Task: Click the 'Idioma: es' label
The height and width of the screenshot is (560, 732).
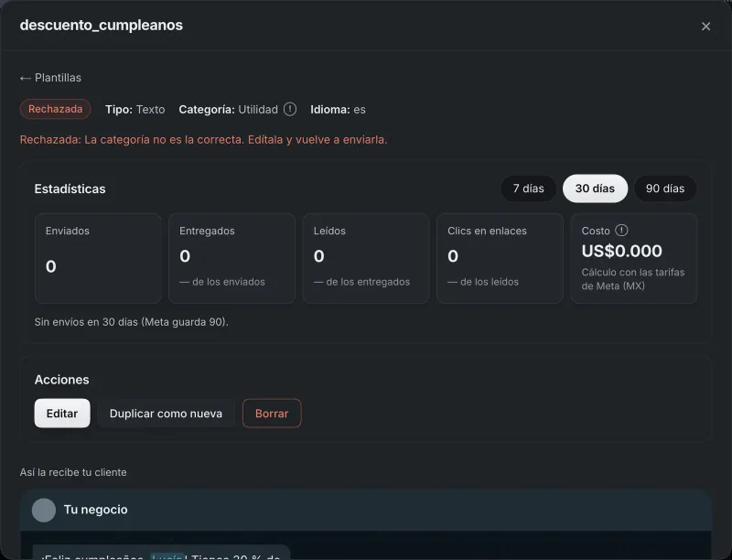Action: click(338, 110)
